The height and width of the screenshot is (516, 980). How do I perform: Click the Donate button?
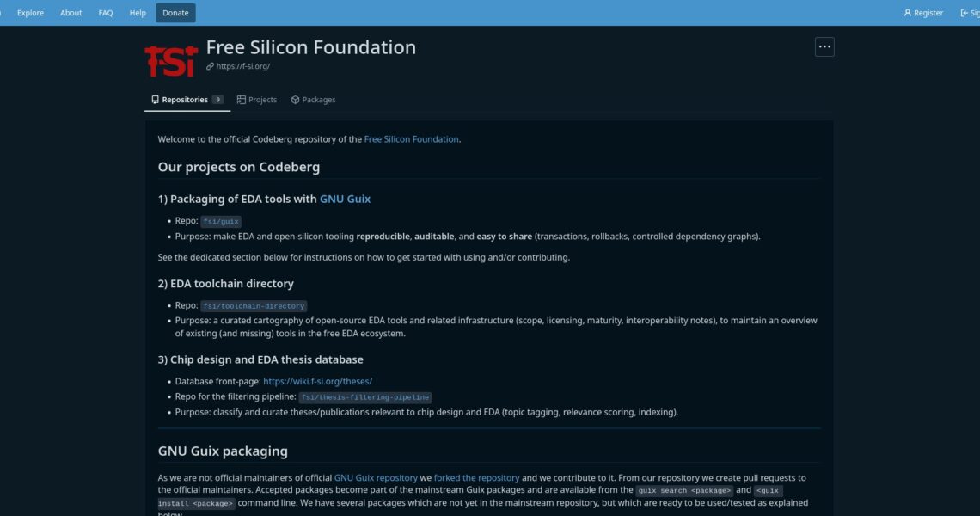point(175,13)
